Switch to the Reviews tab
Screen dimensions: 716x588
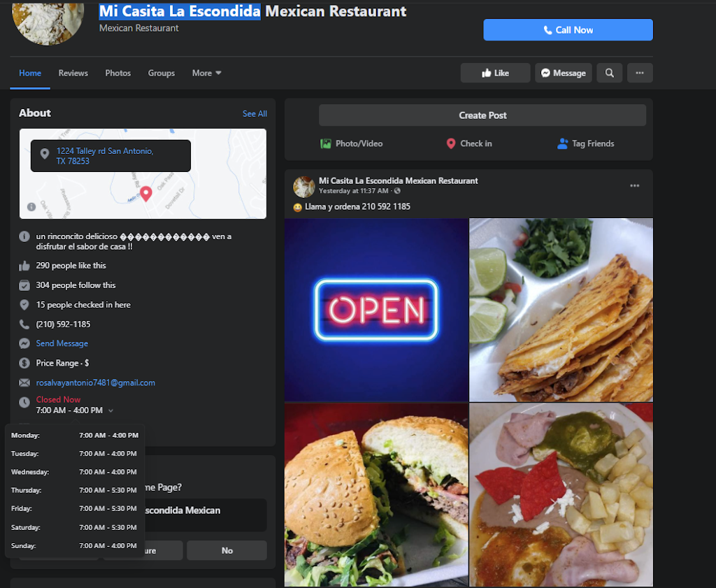(x=73, y=73)
